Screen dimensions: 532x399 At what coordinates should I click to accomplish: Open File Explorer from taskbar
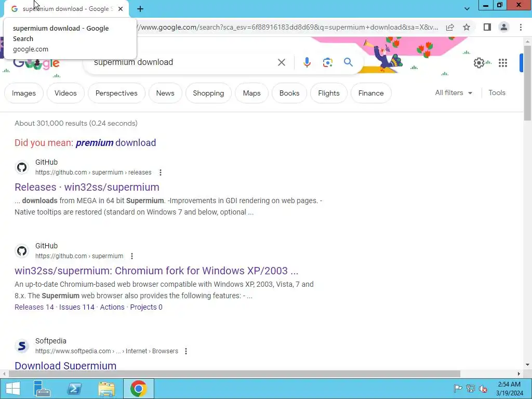coord(107,389)
